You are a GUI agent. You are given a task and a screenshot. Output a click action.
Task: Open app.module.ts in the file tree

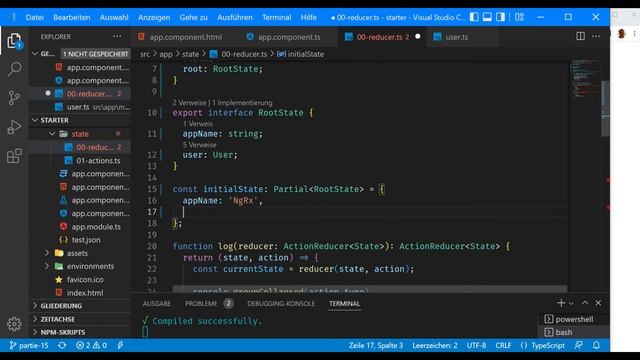pos(96,227)
